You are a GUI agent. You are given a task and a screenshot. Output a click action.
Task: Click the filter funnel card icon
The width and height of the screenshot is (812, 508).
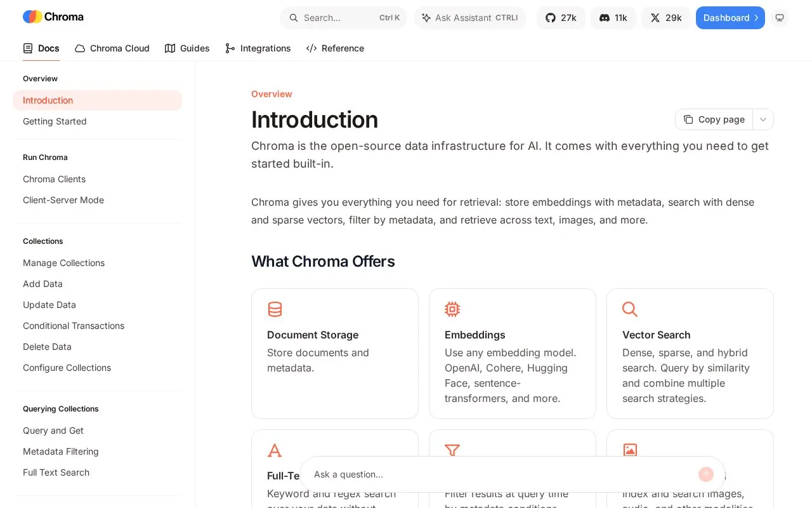coord(452,450)
